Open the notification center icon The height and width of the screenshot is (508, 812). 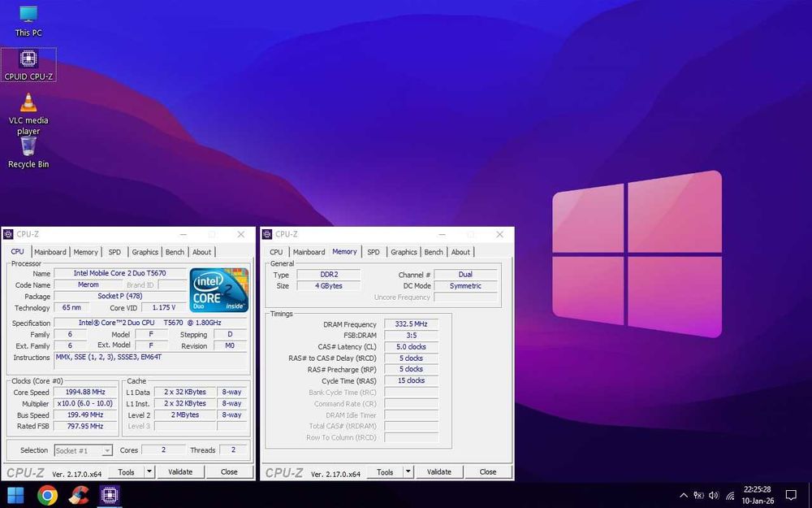[791, 495]
